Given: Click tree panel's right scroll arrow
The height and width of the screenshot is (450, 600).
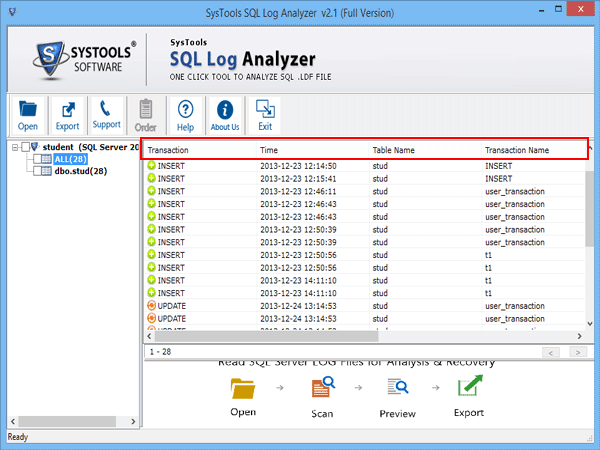Looking at the screenshot, I should click(133, 421).
